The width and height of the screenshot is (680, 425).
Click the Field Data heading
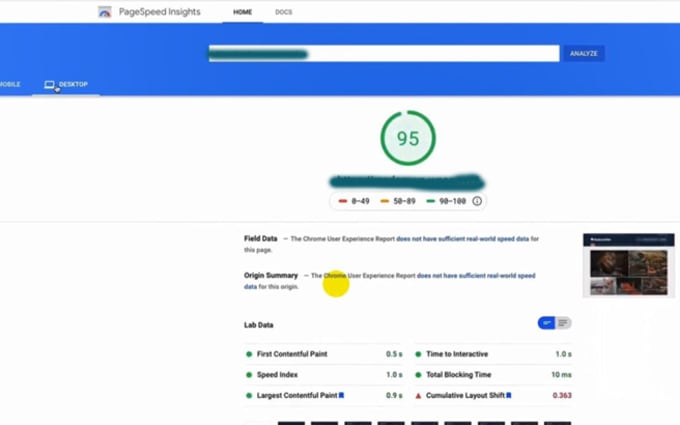coord(260,239)
